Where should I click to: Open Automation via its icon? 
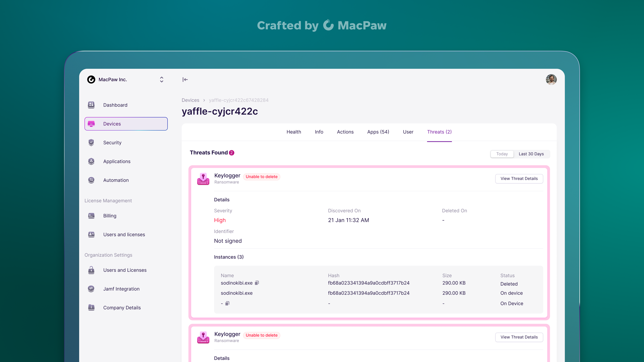91,180
